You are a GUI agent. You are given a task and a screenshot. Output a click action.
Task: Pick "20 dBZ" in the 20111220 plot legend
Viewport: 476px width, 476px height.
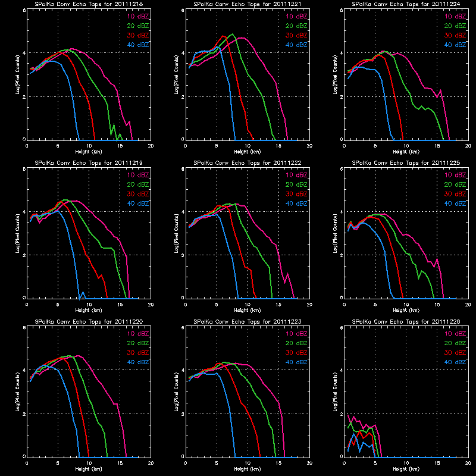point(138,343)
